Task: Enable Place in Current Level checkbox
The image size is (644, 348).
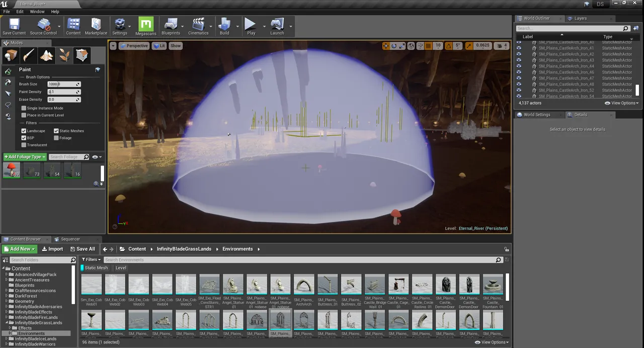Action: pyautogui.click(x=24, y=115)
